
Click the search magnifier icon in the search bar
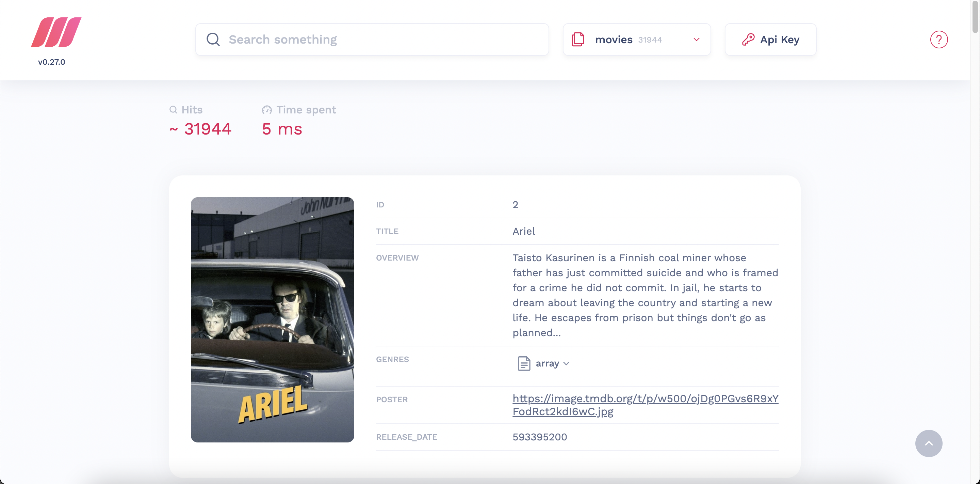click(213, 39)
